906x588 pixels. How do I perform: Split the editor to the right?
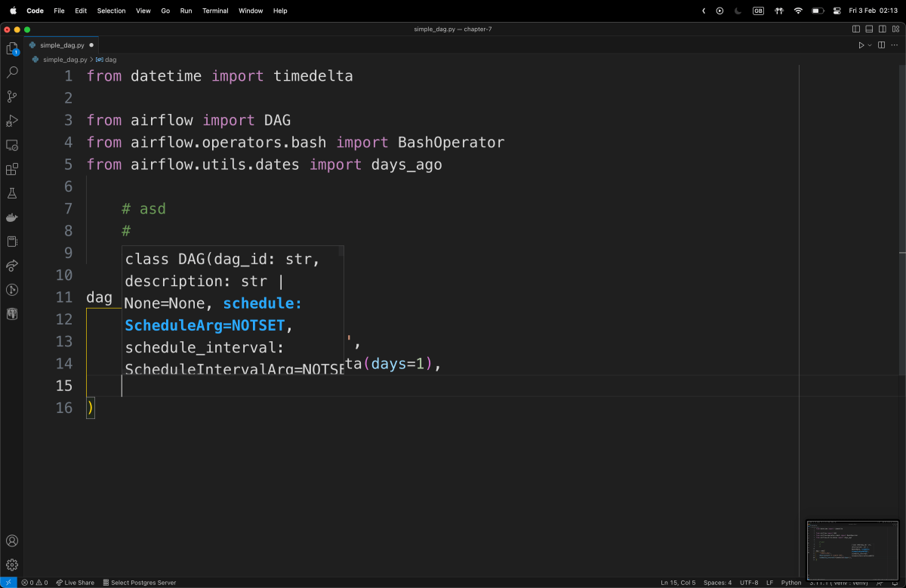click(880, 45)
